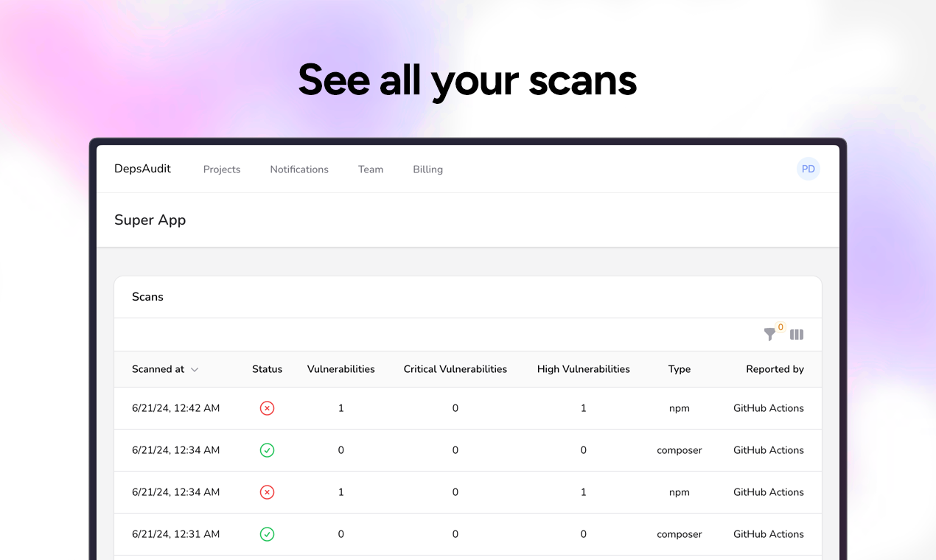936x560 pixels.
Task: Click the High Vulnerabilities column header
Action: click(584, 369)
